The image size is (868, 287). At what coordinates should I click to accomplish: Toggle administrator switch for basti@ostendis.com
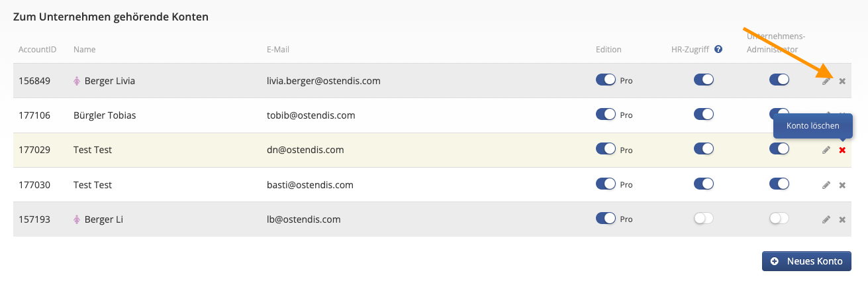pos(779,184)
